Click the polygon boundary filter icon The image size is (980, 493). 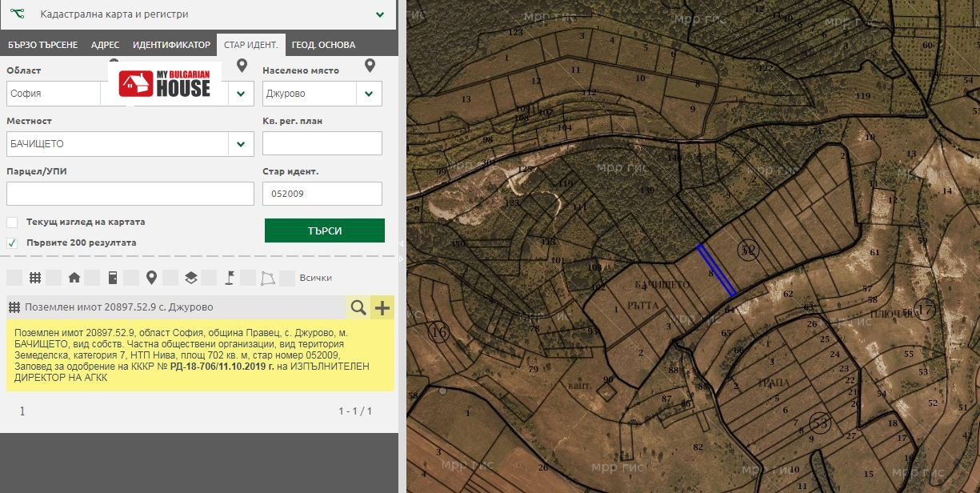tap(267, 278)
